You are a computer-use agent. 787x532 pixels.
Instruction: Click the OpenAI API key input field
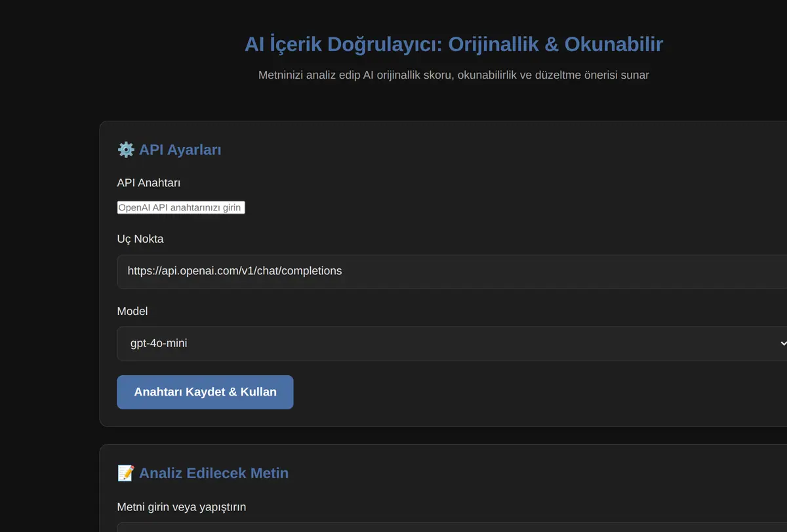181,207
